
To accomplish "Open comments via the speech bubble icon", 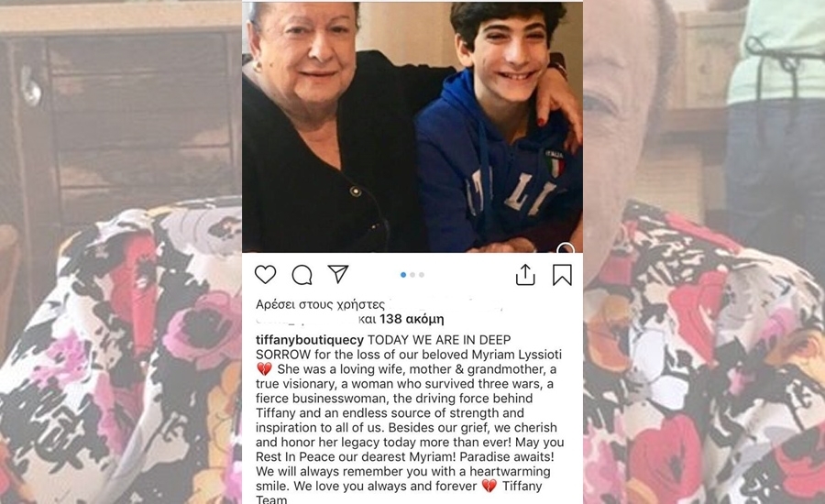I will click(302, 275).
